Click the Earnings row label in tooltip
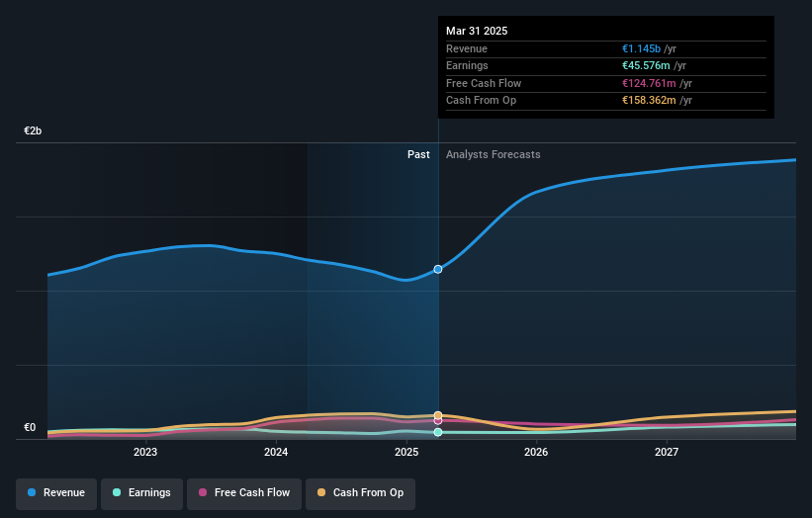This screenshot has width=812, height=518. [x=467, y=65]
